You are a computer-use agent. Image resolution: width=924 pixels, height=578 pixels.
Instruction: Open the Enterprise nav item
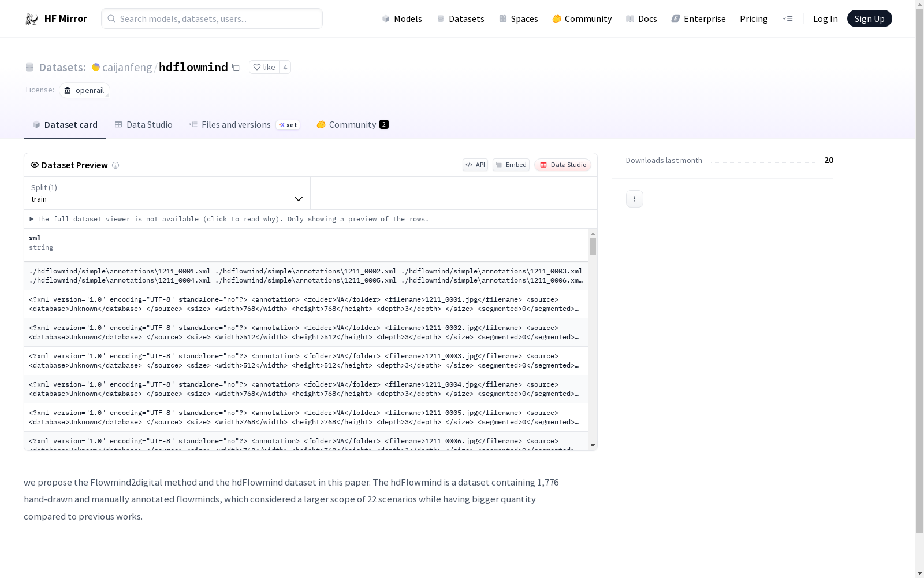(698, 18)
